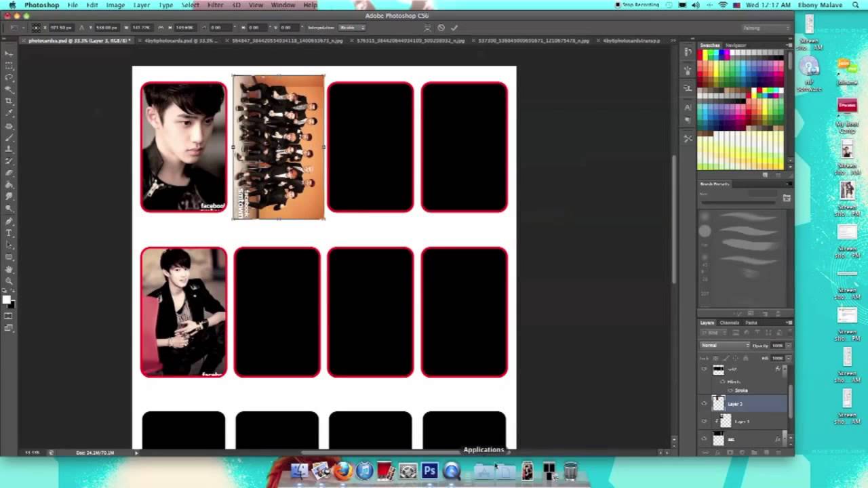Select the Rectangular Marquee tool

[9, 65]
